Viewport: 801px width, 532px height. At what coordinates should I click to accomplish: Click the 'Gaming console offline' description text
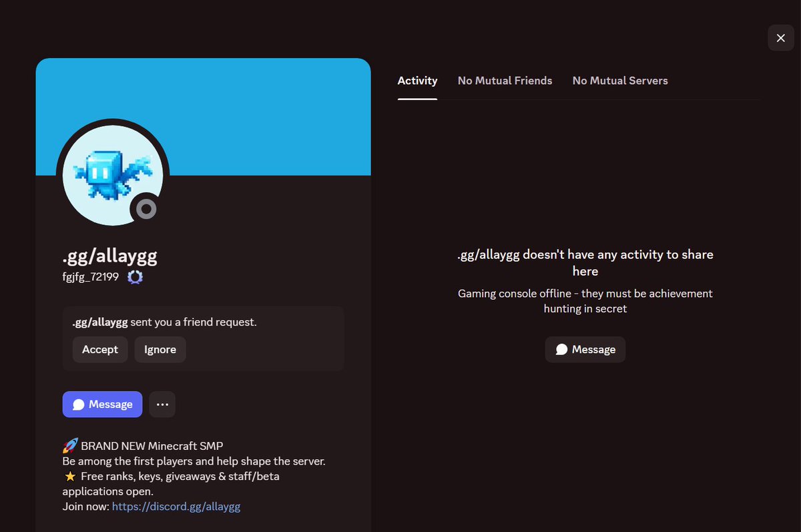tap(585, 301)
